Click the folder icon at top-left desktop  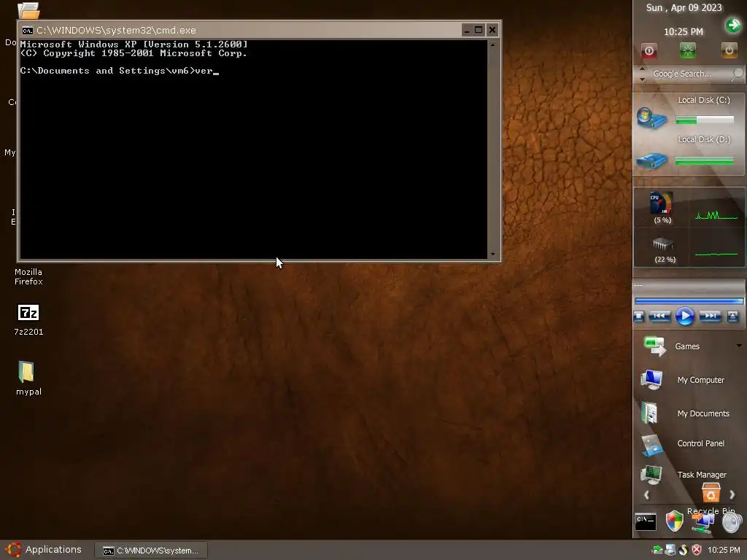[28, 10]
